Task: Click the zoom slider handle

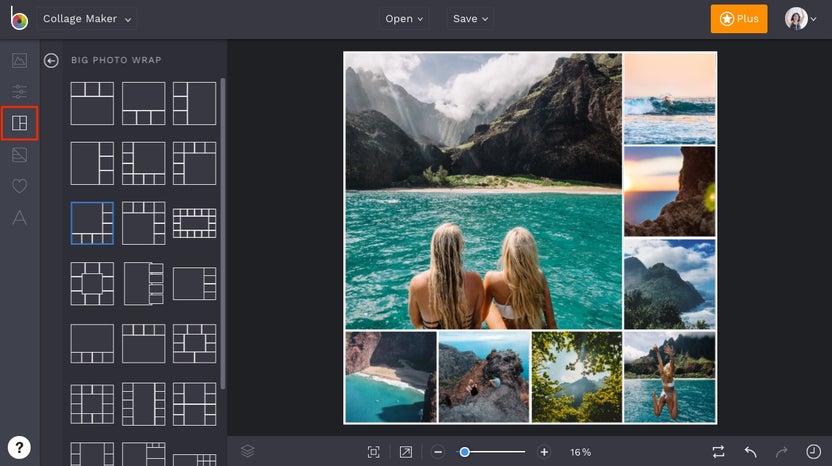Action: coord(465,452)
